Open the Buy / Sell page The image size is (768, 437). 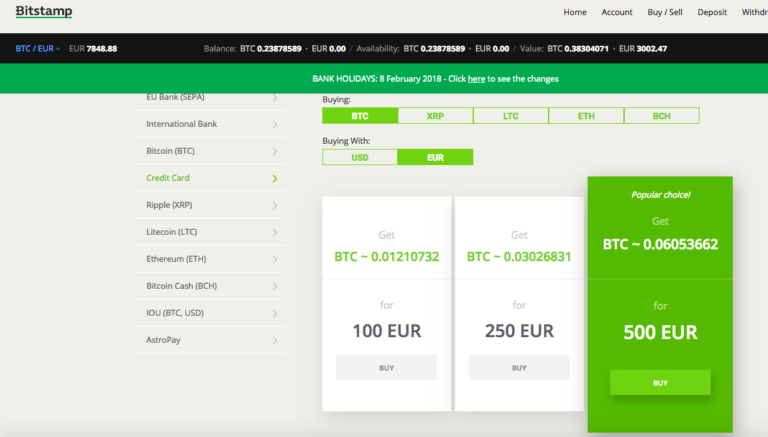point(665,12)
